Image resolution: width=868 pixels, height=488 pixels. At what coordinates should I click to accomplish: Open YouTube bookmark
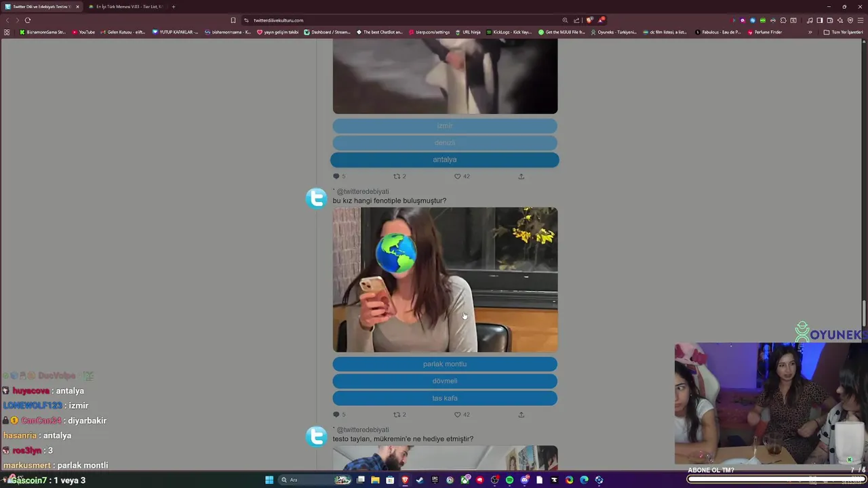pos(83,32)
